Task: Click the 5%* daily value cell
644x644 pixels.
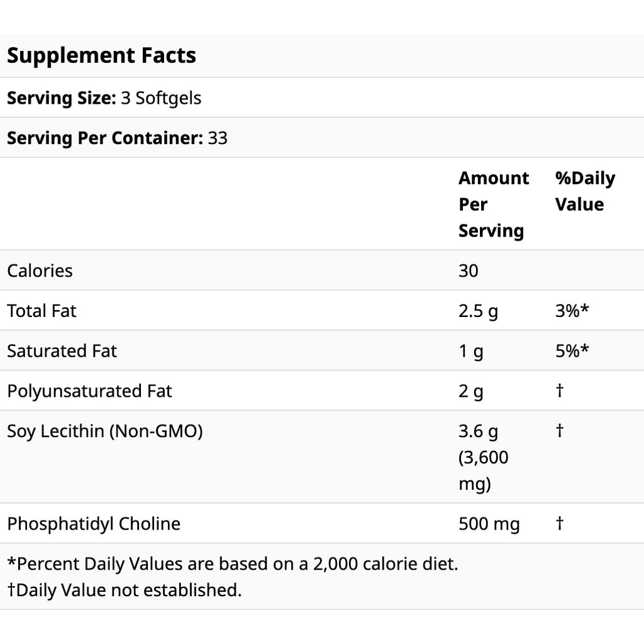Action: [x=572, y=351]
